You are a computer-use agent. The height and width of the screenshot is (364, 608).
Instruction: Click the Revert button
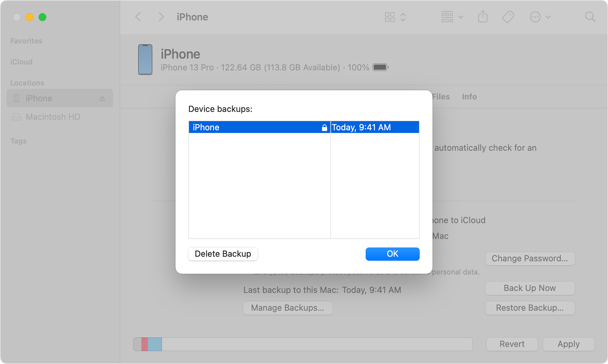click(512, 344)
